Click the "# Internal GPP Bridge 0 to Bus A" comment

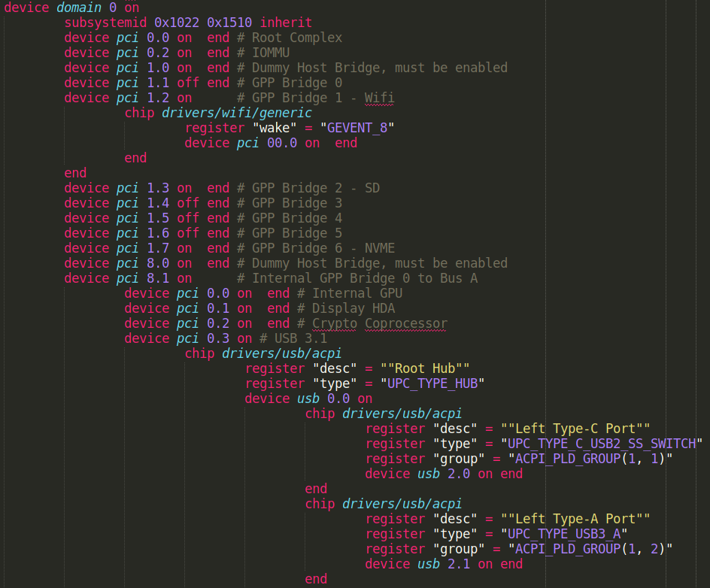[x=358, y=278]
